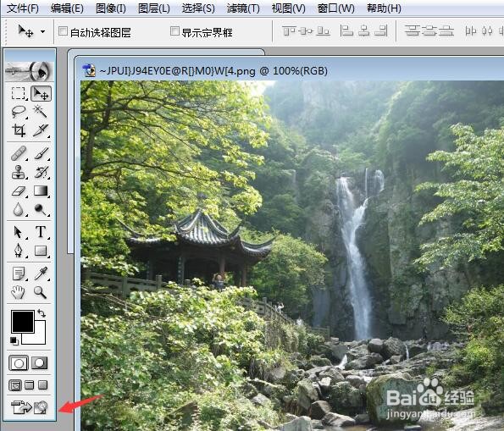Select the Path Selection tool
The width and height of the screenshot is (504, 431).
19,232
